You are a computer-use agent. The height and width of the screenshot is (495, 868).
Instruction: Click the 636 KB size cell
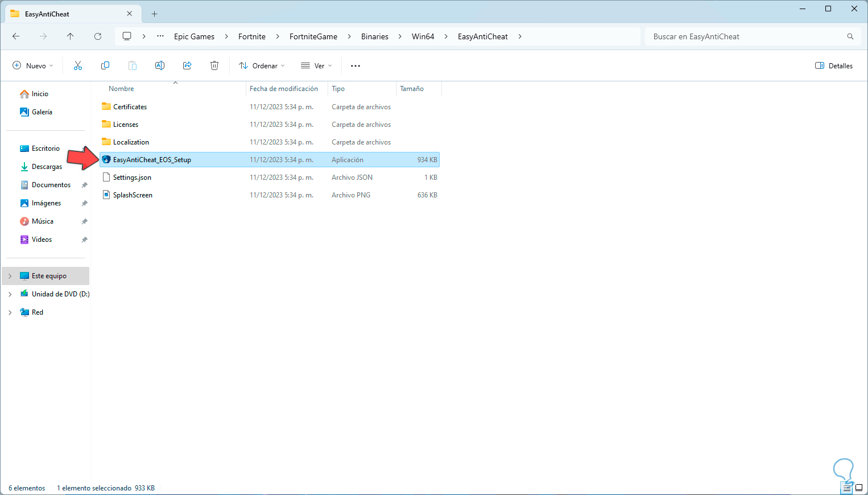click(x=427, y=195)
